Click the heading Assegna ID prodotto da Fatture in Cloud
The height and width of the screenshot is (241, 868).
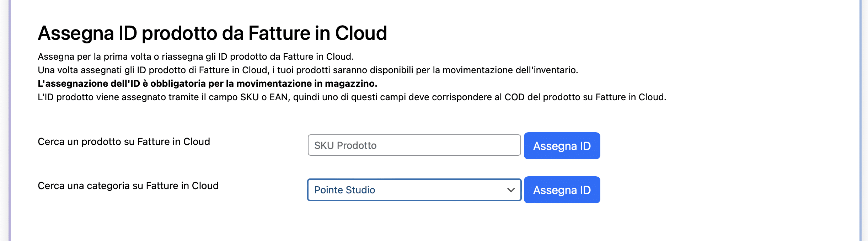212,33
